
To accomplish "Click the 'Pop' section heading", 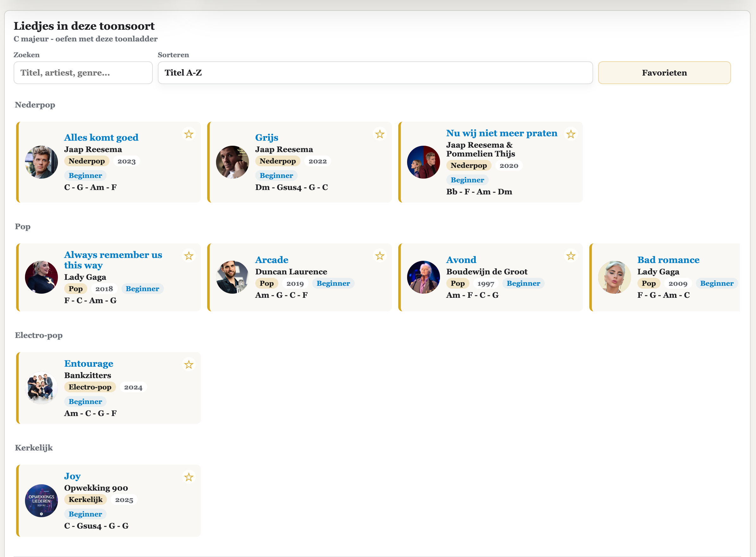I will pyautogui.click(x=22, y=227).
